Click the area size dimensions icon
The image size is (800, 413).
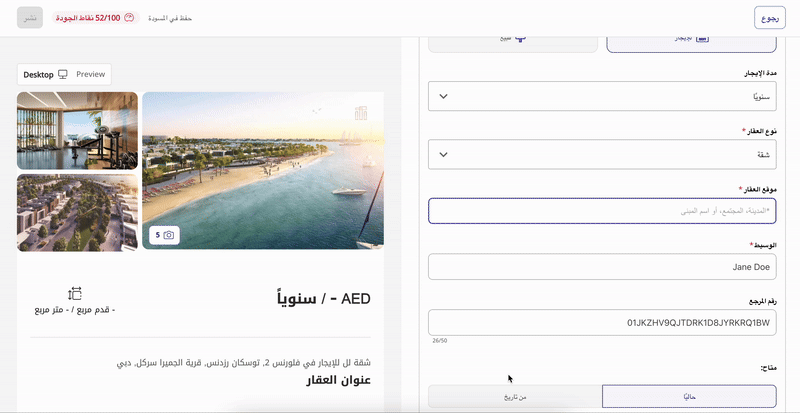pos(75,294)
